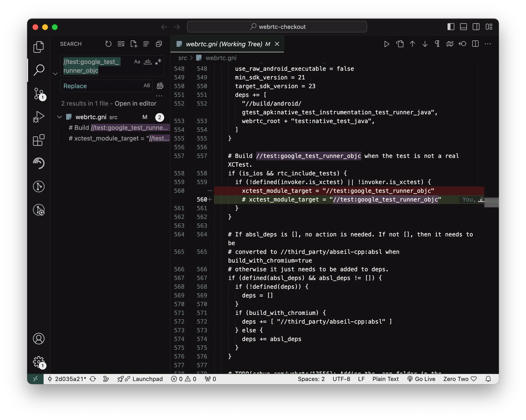Toggle search details ellipsis
526x420 pixels.
(x=159, y=96)
